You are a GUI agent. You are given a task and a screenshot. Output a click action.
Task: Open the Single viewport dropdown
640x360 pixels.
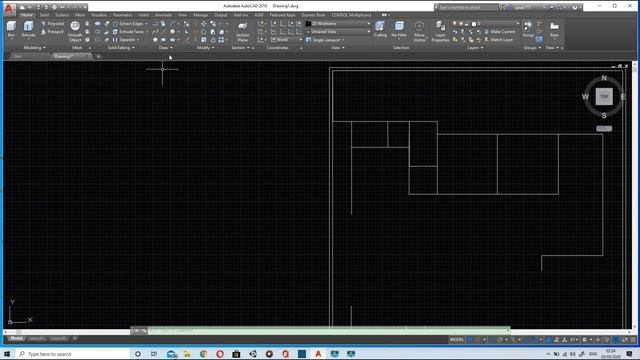[x=325, y=40]
